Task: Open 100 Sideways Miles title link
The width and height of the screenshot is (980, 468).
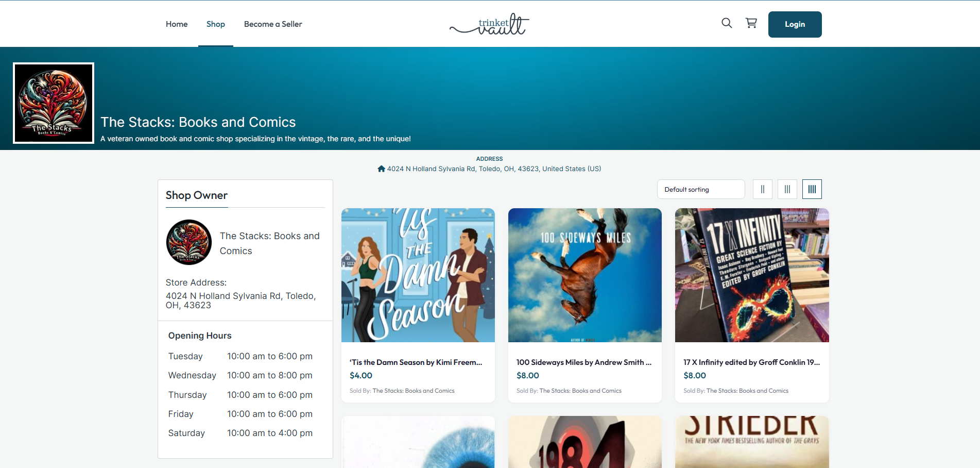Action: click(584, 362)
